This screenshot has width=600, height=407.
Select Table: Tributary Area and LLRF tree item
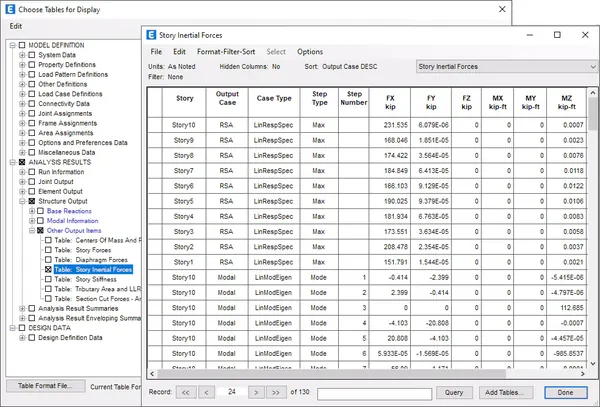[x=98, y=289]
